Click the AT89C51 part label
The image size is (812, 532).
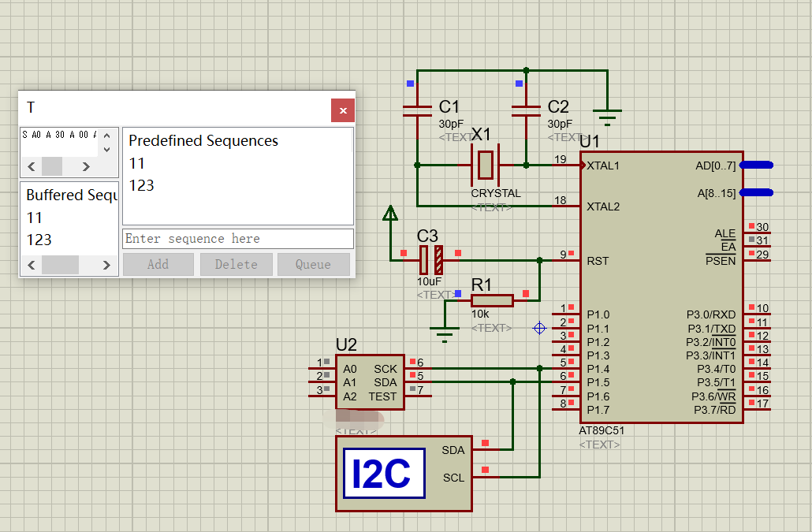coord(602,430)
